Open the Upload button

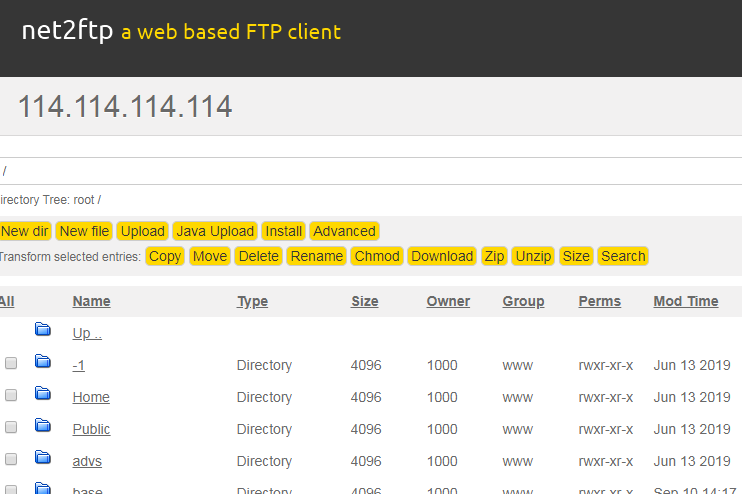coord(142,231)
